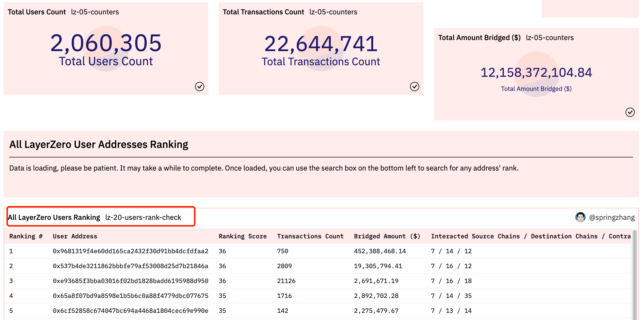Sort by Bridged Amount ($) column header
644x320 pixels.
[387, 236]
